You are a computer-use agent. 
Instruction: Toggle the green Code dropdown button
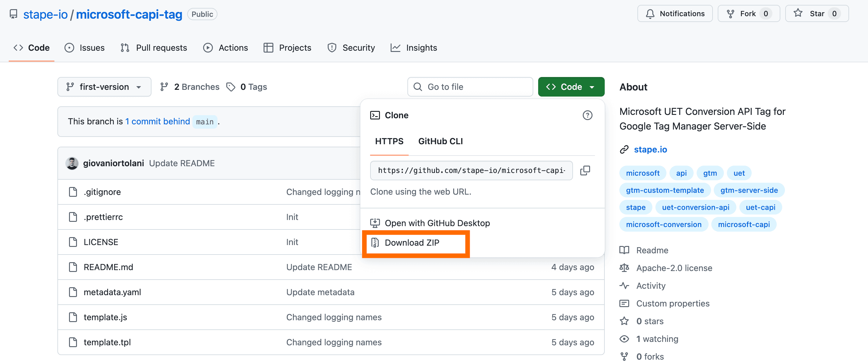click(571, 87)
